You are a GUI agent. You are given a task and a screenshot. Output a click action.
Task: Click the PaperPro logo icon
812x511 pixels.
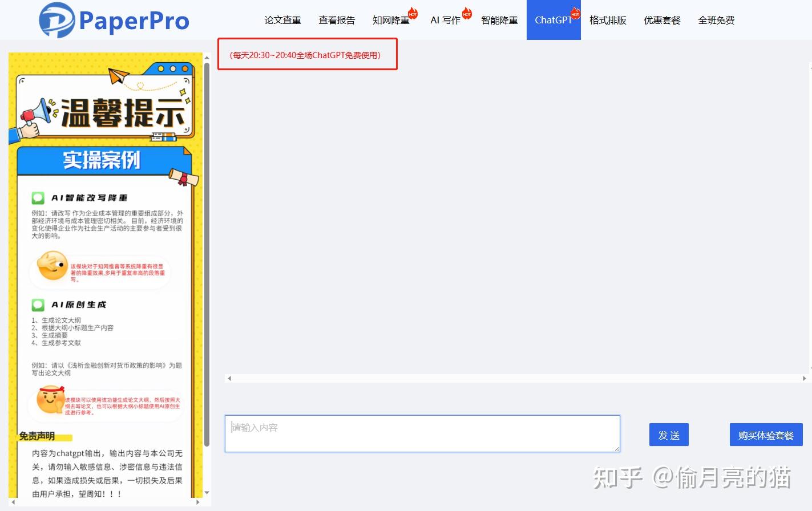pyautogui.click(x=56, y=21)
